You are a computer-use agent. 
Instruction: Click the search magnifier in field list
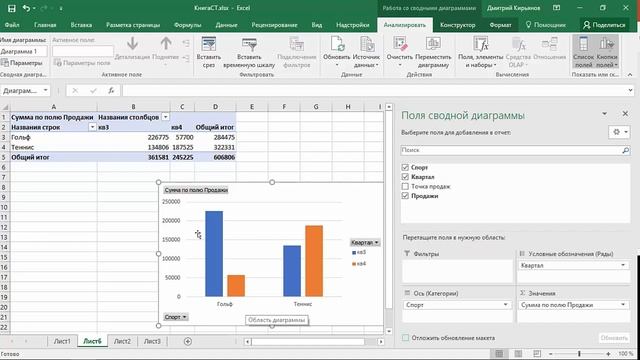(625, 150)
